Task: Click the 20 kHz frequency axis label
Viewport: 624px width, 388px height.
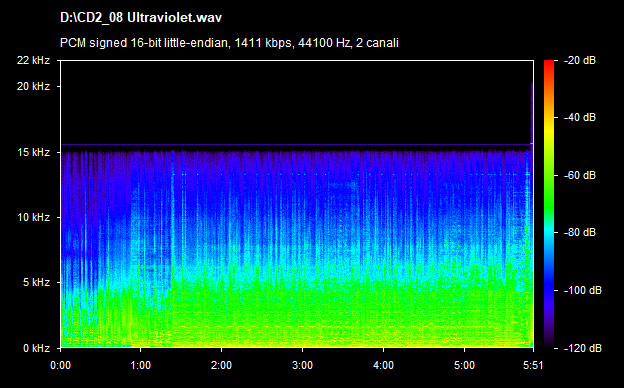Action: point(33,86)
